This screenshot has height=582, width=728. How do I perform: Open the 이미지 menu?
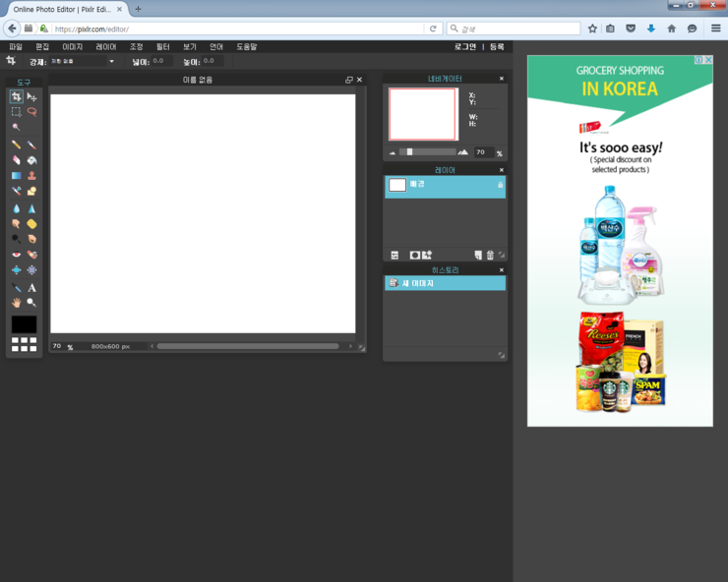[x=73, y=46]
